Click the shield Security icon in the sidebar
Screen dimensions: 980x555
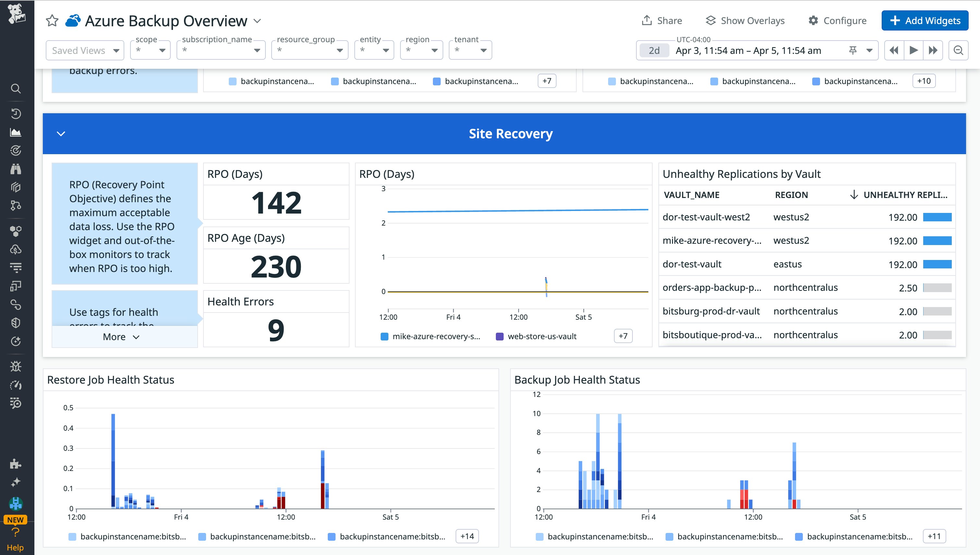pyautogui.click(x=16, y=323)
